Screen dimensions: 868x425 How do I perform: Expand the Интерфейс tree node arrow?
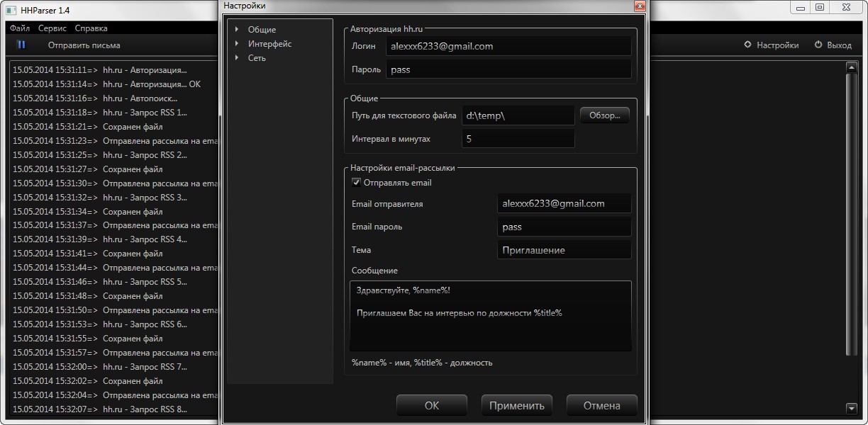click(237, 44)
